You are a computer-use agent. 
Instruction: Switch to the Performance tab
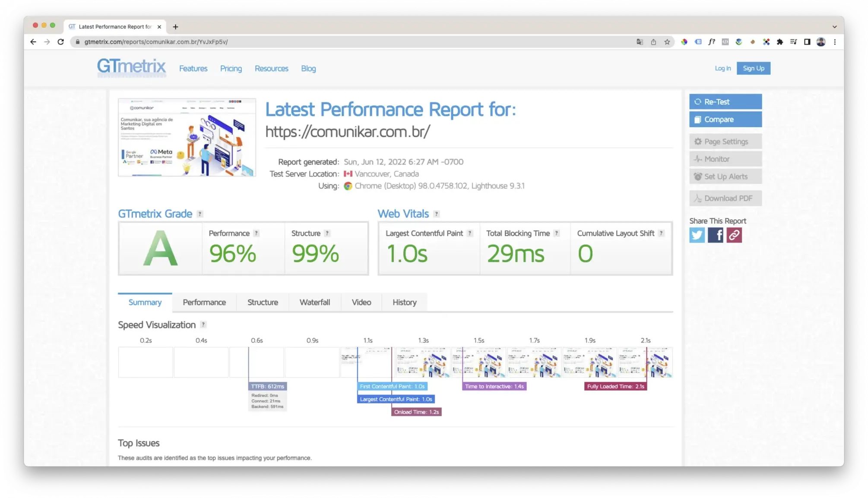pyautogui.click(x=204, y=303)
